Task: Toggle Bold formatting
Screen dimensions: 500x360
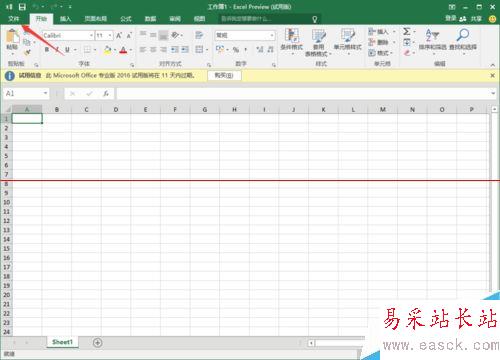Action: pos(47,50)
